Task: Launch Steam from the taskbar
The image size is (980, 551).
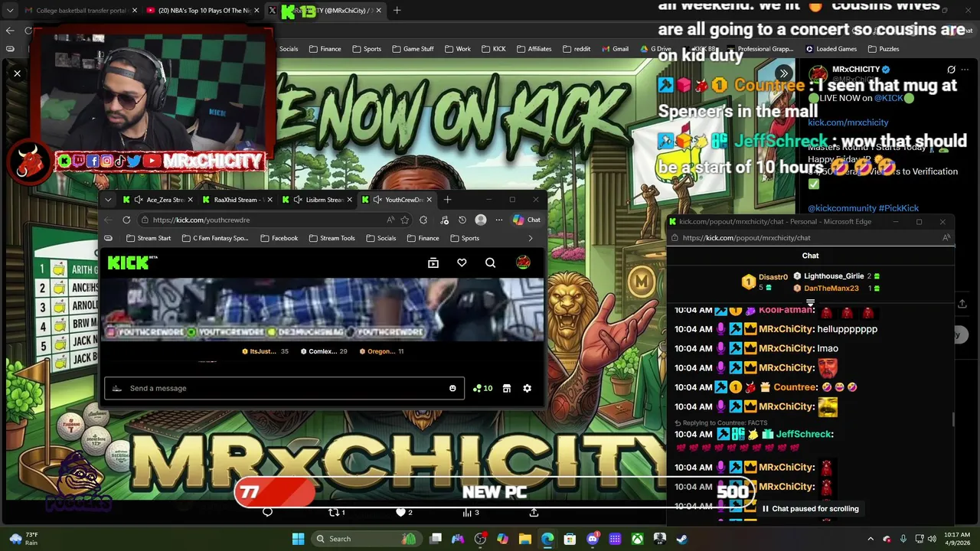Action: (681, 539)
